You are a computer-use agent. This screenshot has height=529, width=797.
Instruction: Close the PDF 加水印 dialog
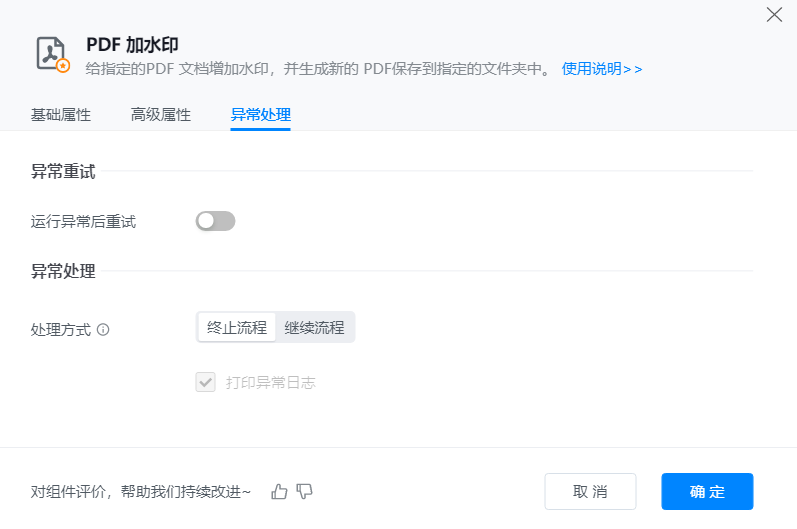(x=773, y=14)
